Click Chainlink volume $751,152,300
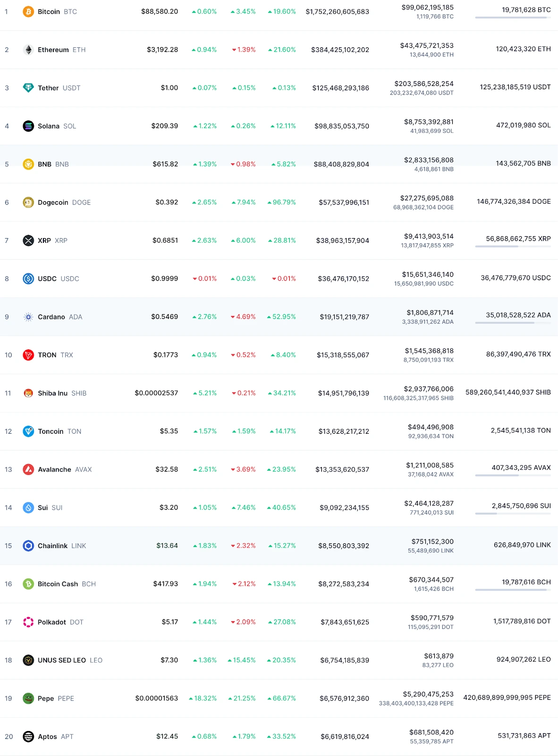The image size is (558, 756). coord(432,541)
